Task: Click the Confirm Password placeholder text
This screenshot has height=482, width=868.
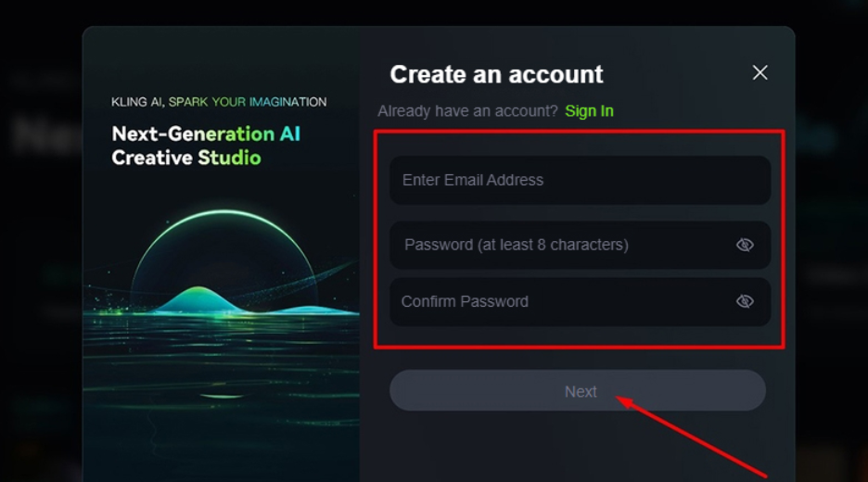Action: tap(465, 301)
